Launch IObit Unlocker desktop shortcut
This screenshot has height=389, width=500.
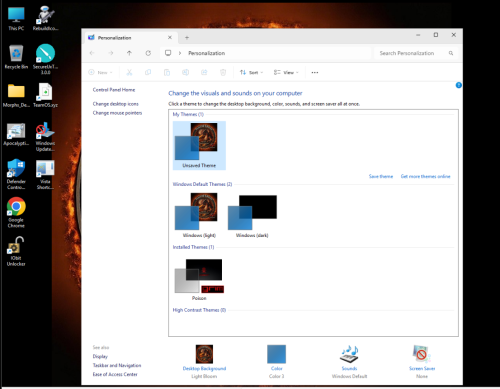tap(16, 251)
